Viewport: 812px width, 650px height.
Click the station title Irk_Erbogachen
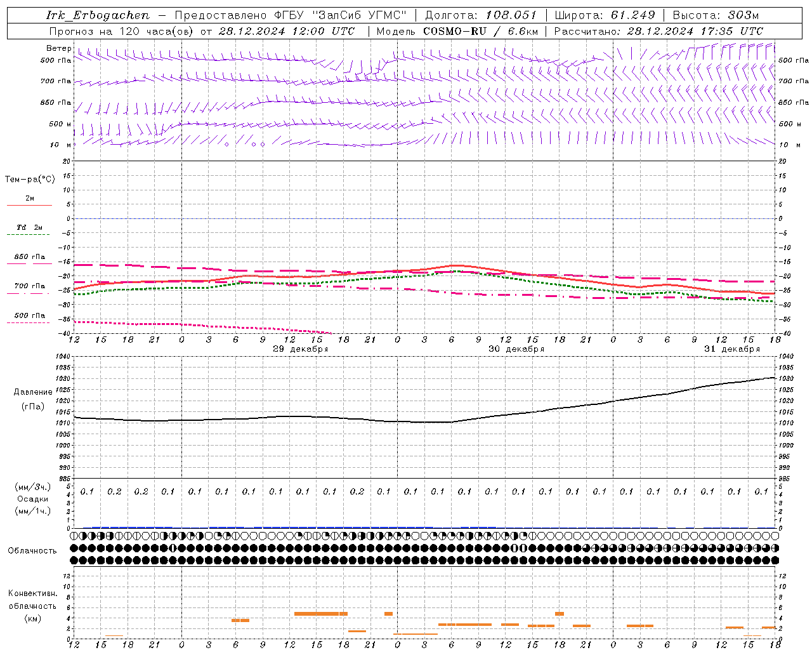click(97, 15)
